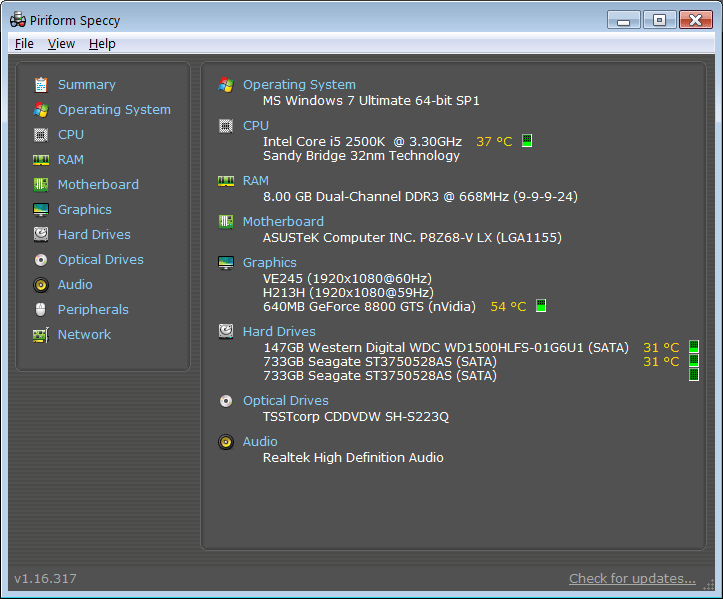Show the RAM section from sidebar
This screenshot has width=723, height=599.
click(x=71, y=160)
